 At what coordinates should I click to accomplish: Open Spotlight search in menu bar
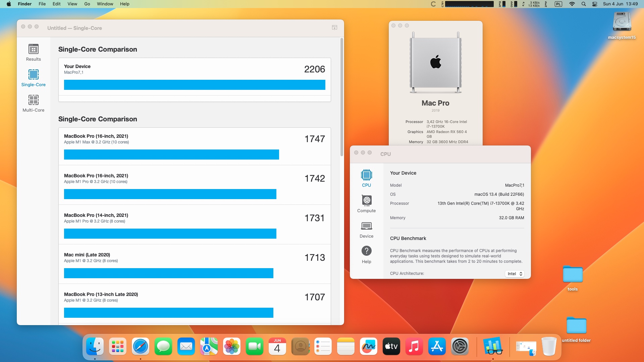coord(584,4)
